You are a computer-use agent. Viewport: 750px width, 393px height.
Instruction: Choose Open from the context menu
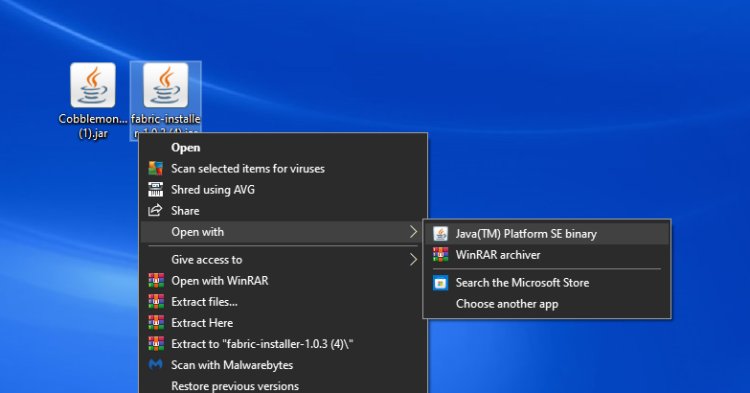pos(283,147)
